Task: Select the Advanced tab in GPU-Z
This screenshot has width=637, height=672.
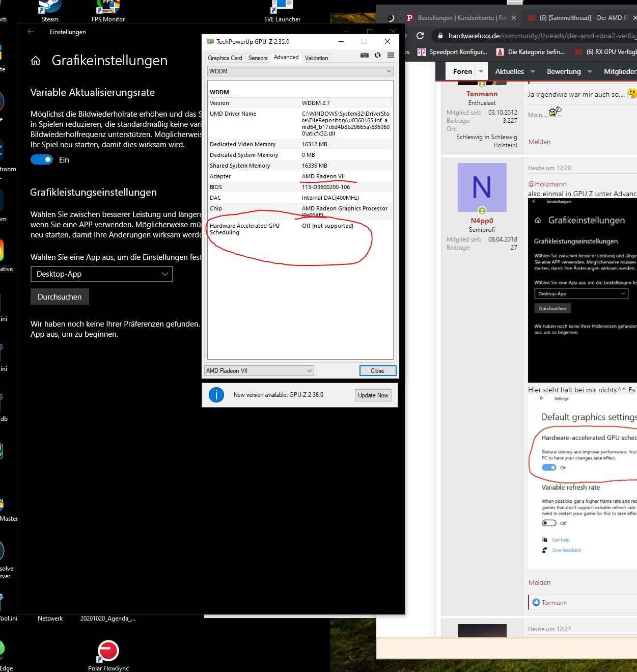Action: pyautogui.click(x=286, y=57)
